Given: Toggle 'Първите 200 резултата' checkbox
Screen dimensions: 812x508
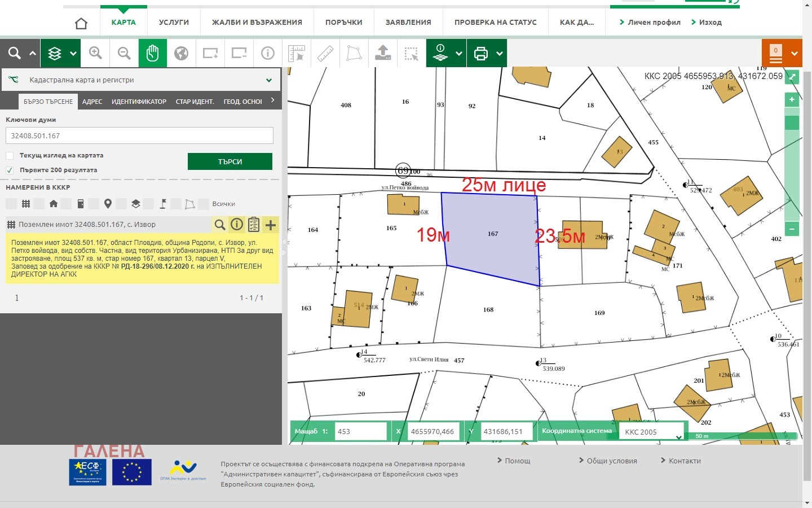Looking at the screenshot, I should (10, 170).
